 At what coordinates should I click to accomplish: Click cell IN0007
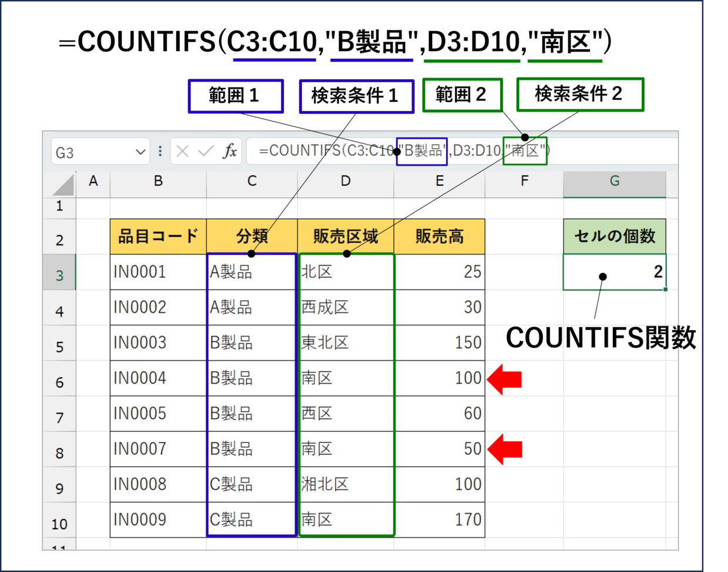[x=159, y=449]
